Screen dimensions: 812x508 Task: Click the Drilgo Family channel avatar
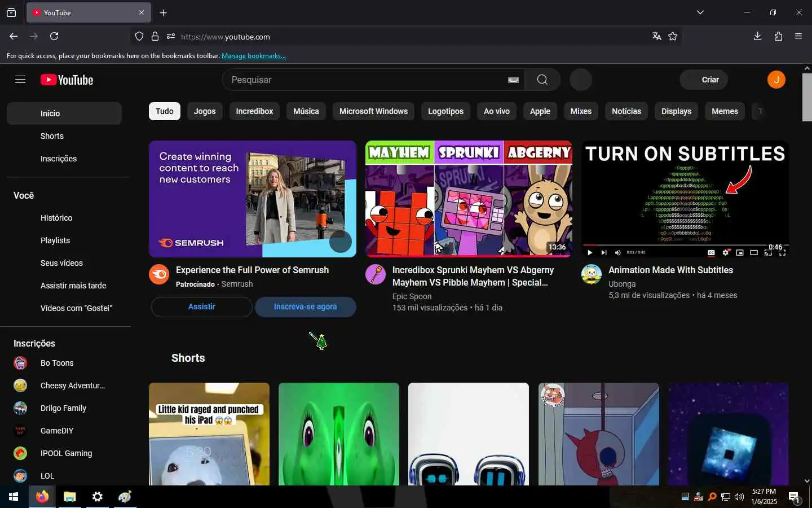20,408
